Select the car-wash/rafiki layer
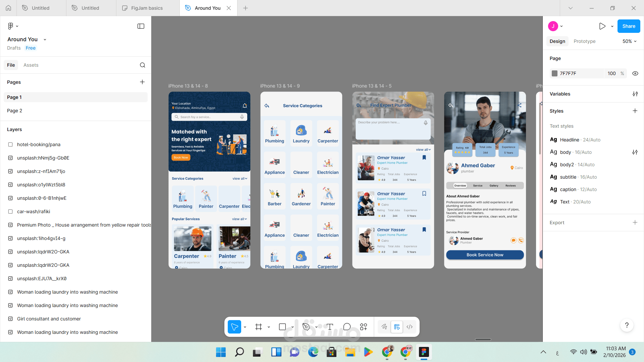Image resolution: width=644 pixels, height=362 pixels. click(x=34, y=212)
